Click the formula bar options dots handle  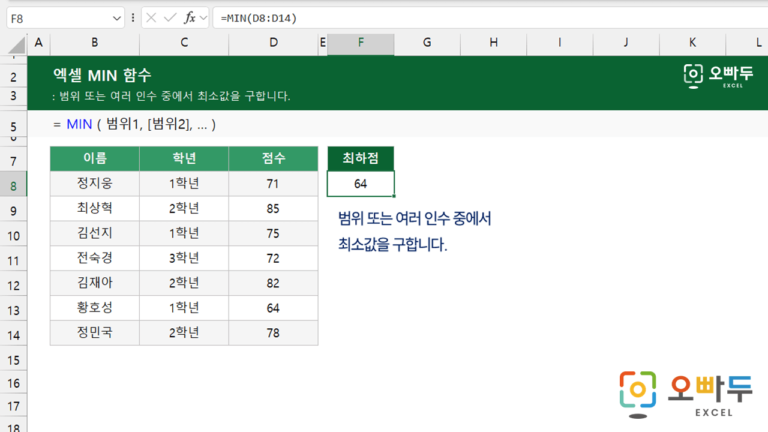click(133, 18)
